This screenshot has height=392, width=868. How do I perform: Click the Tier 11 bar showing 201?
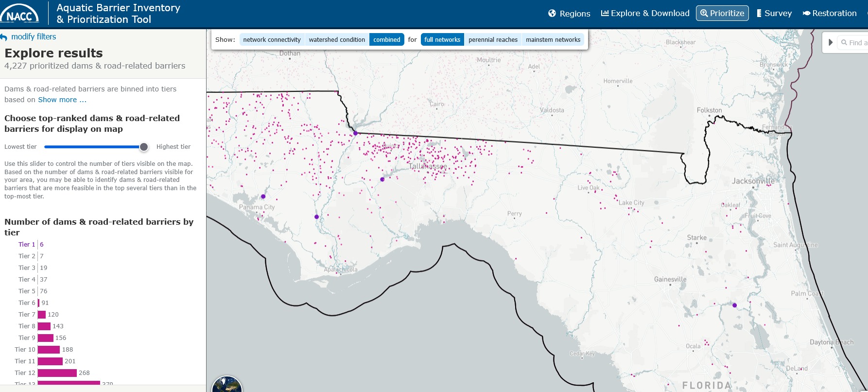tap(50, 361)
